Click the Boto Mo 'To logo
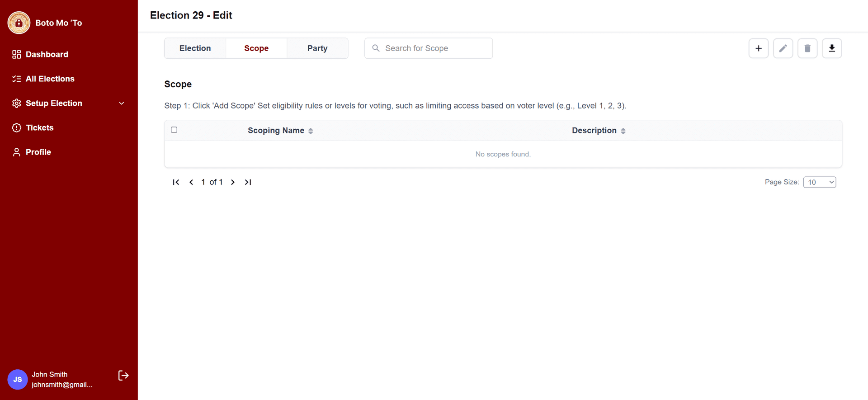The height and width of the screenshot is (400, 868). (x=19, y=23)
